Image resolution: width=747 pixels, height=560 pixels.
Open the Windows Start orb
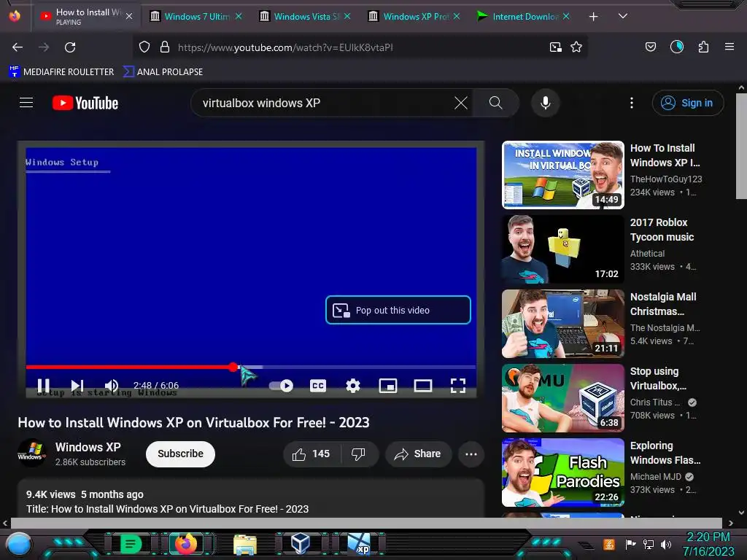pos(18,544)
